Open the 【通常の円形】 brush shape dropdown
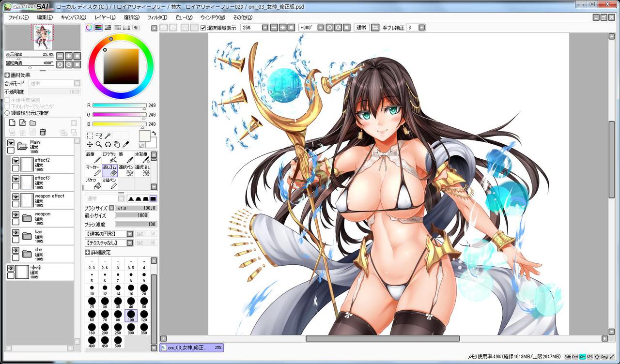 click(x=130, y=234)
